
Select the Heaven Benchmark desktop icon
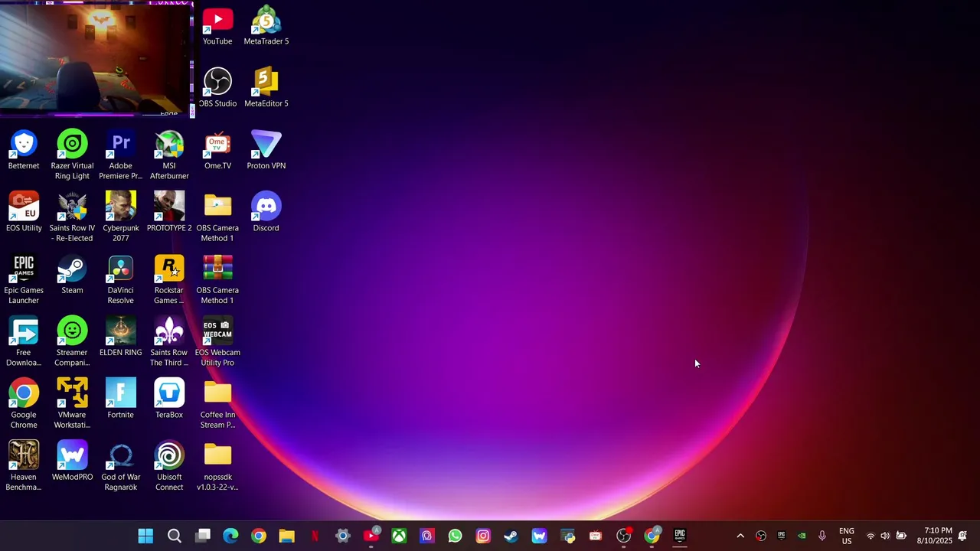click(24, 465)
